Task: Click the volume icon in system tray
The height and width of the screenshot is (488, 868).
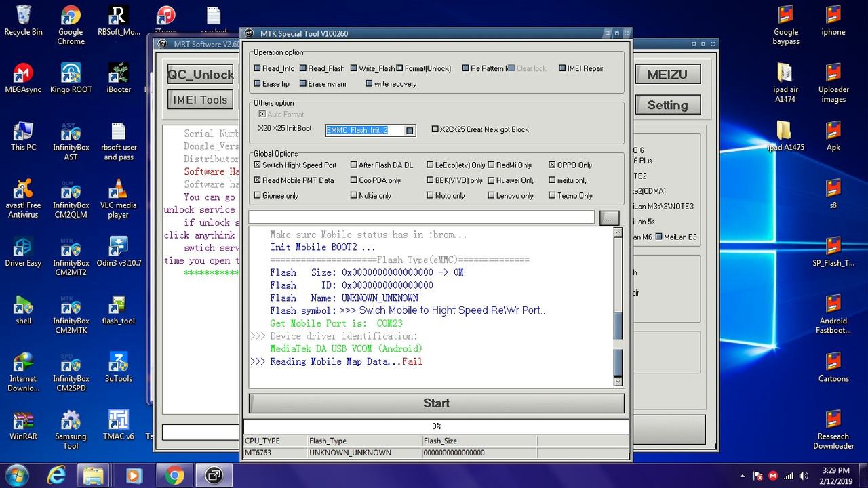Action: coord(804,476)
